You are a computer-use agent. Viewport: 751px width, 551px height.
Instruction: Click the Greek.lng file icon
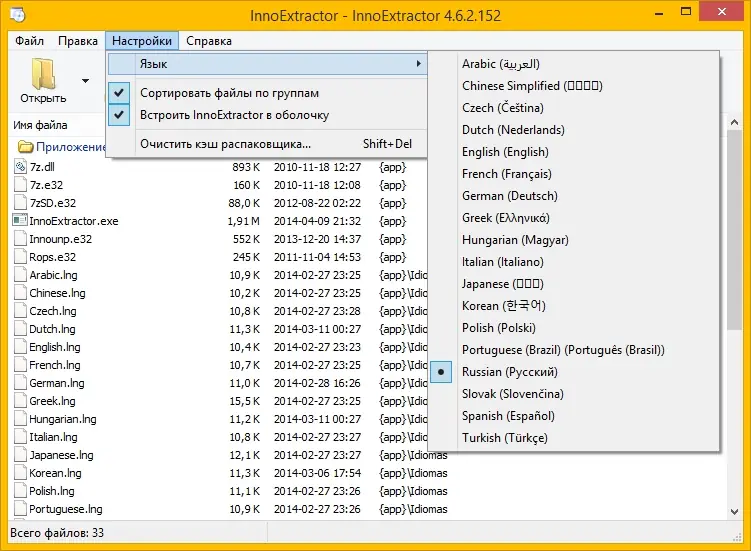[20, 401]
